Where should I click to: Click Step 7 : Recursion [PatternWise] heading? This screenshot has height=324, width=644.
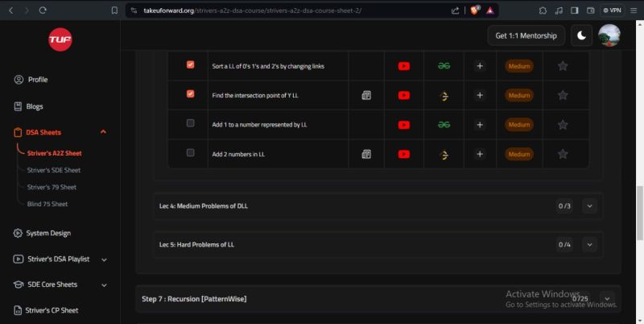click(194, 299)
